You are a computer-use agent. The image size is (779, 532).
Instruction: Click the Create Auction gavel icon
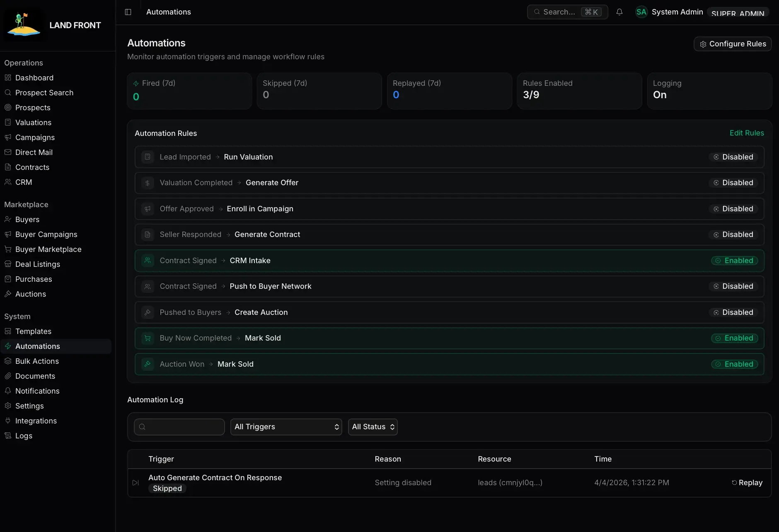[x=148, y=312]
